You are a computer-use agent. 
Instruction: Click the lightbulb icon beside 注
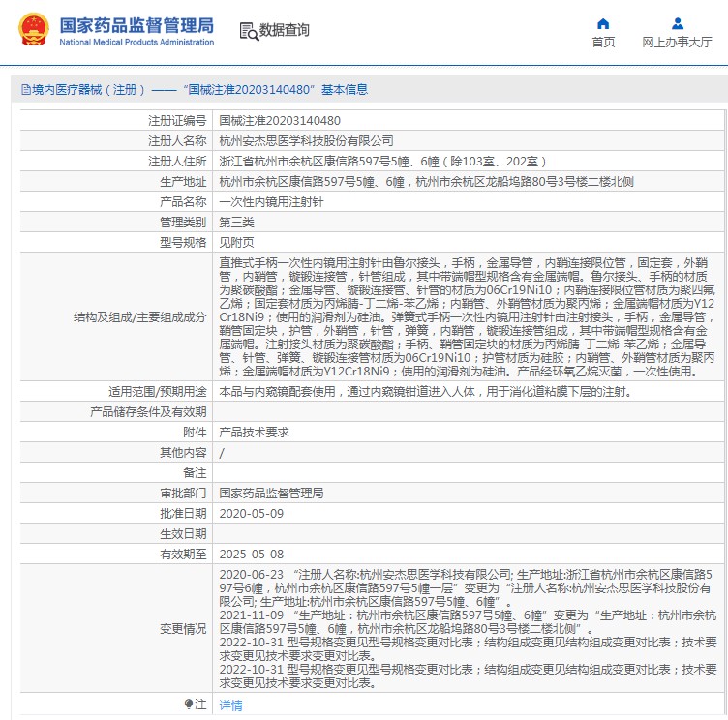coord(188,705)
